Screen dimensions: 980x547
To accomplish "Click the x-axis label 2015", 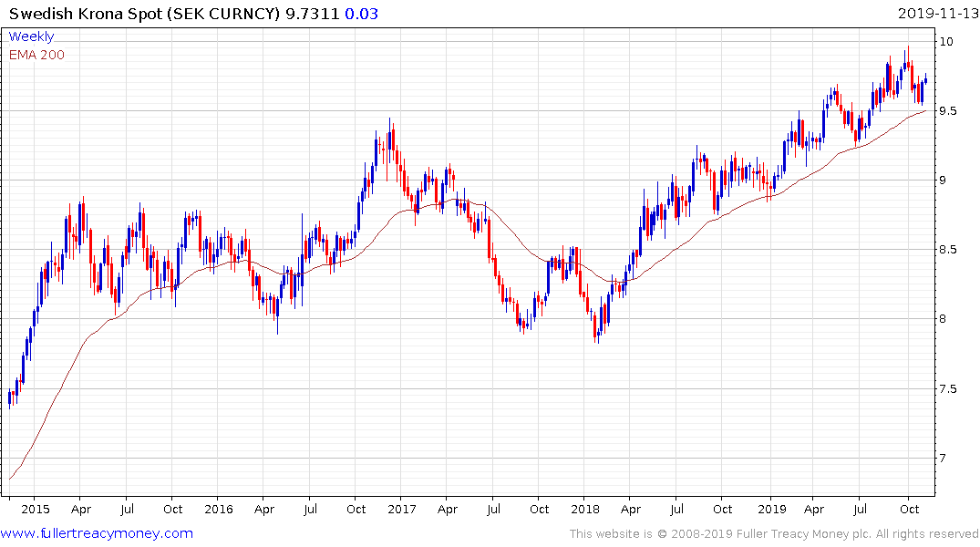I will click(x=35, y=510).
